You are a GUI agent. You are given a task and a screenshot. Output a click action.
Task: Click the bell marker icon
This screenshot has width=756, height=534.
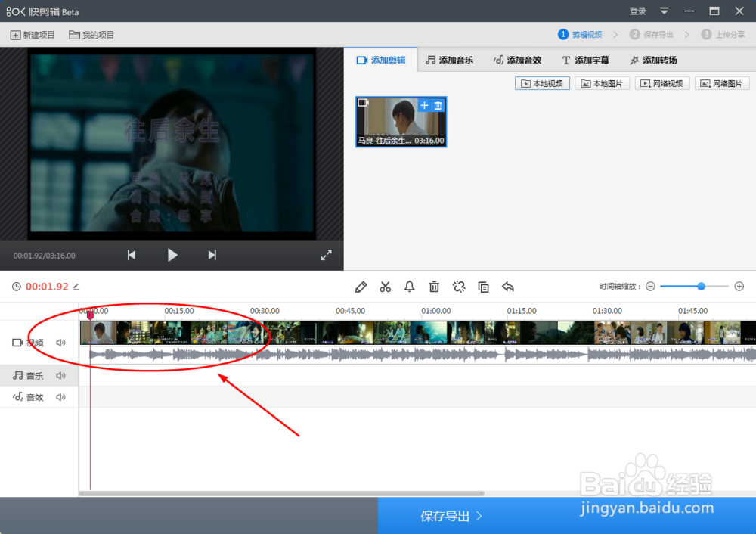[409, 287]
